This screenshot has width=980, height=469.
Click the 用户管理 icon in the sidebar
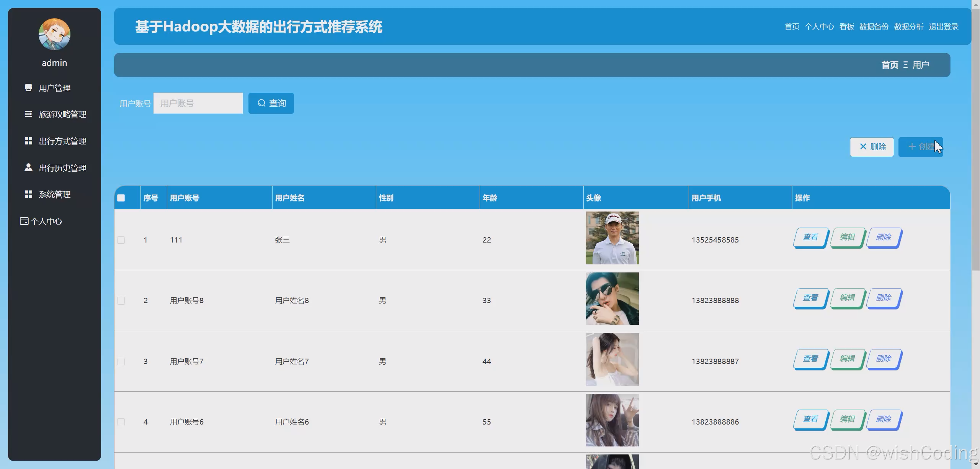click(28, 88)
